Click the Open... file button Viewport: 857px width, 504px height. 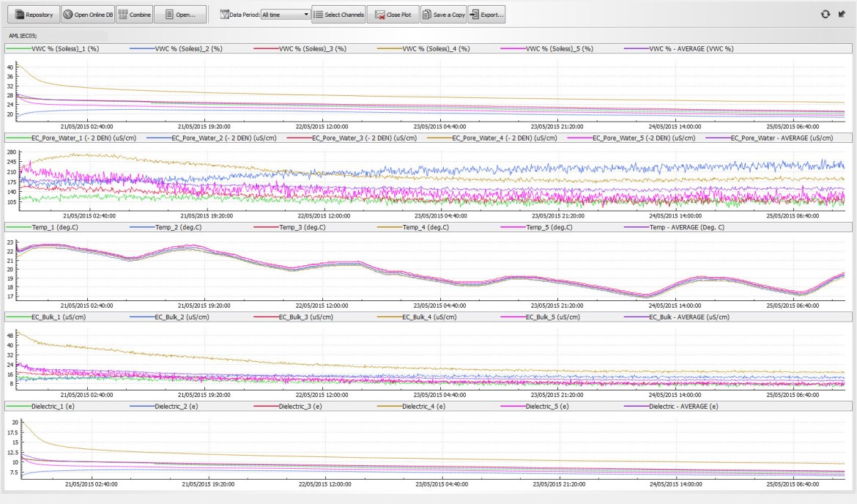(179, 15)
